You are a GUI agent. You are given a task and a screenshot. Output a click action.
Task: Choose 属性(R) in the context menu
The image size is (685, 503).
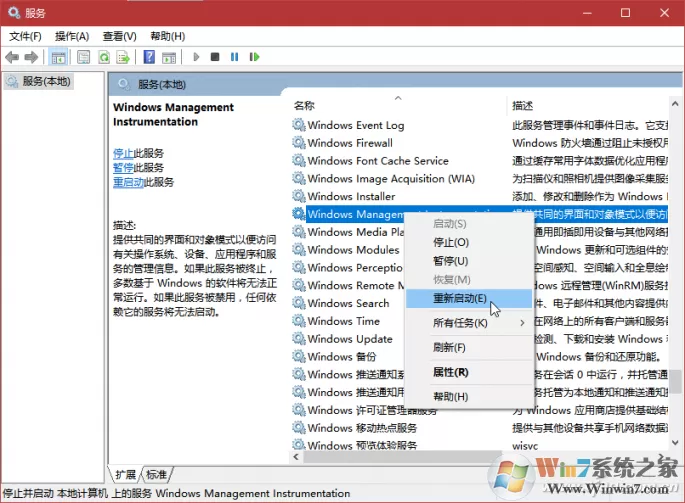pyautogui.click(x=469, y=372)
